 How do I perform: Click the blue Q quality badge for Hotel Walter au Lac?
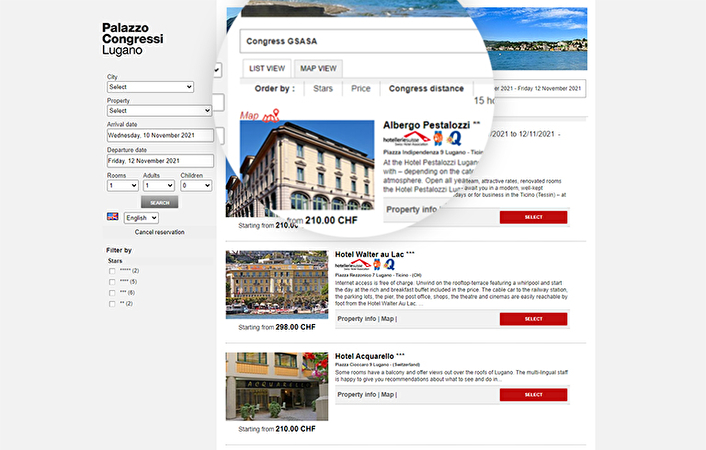coord(389,264)
